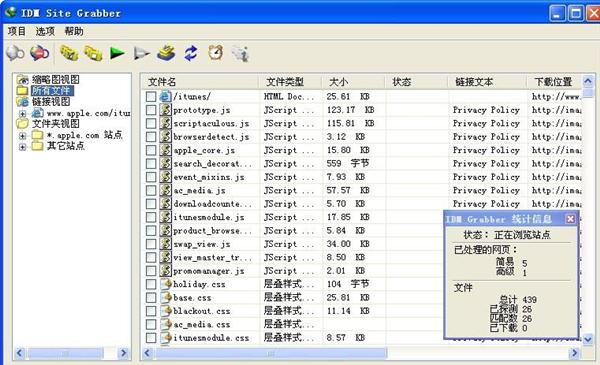Select the search_decorat... file name

pos(212,163)
